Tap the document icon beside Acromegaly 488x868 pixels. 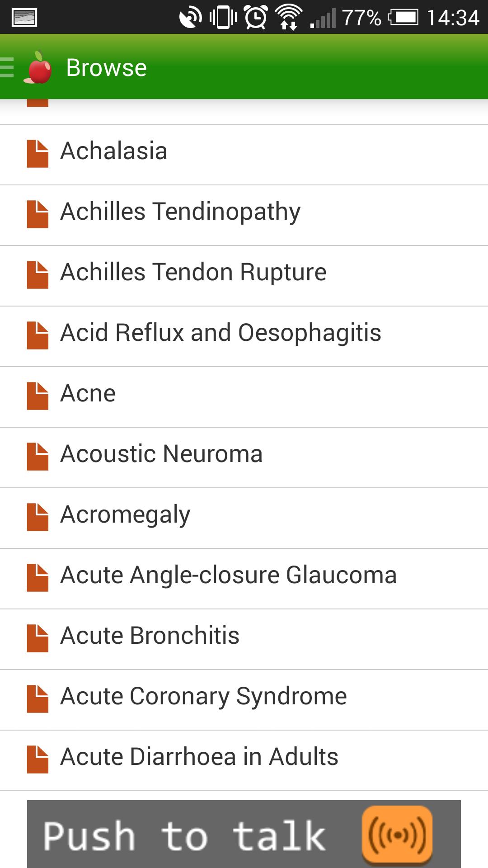tap(38, 517)
